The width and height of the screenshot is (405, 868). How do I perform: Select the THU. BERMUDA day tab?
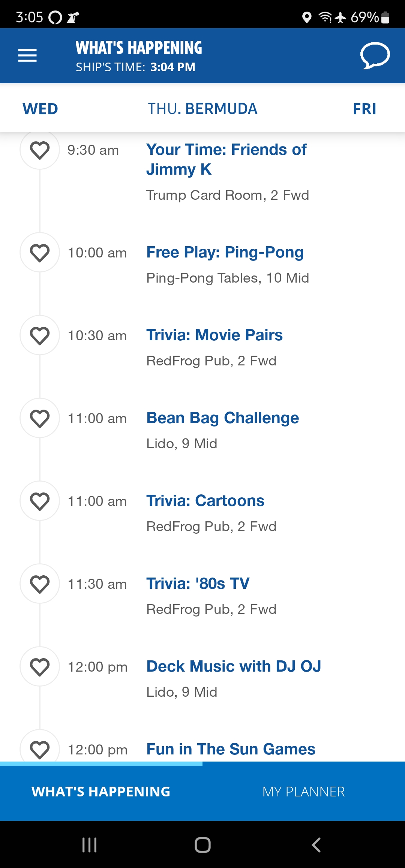tap(202, 109)
